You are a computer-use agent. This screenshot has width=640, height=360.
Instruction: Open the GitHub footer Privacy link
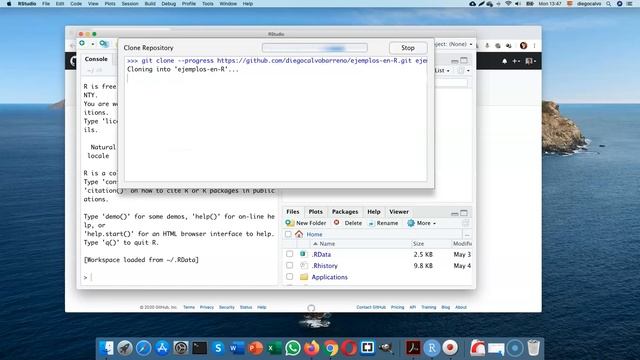[207, 307]
